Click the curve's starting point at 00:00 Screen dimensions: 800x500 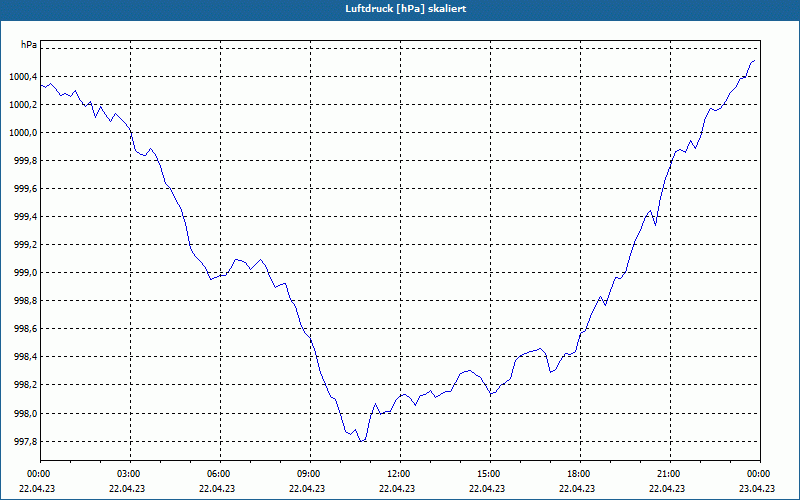[x=41, y=86]
